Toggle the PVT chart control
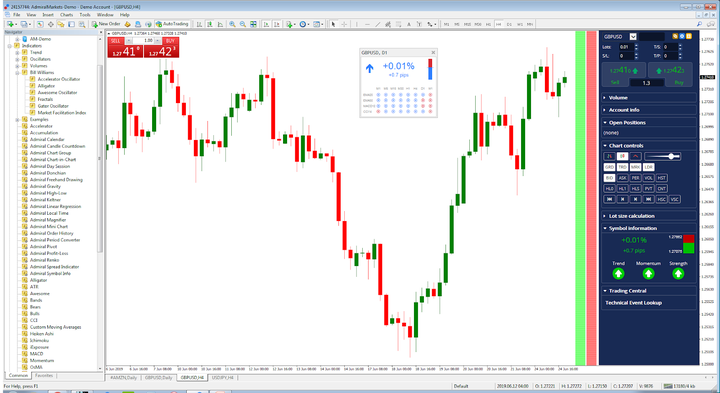Viewport: 720px width, 393px height. pyautogui.click(x=648, y=188)
